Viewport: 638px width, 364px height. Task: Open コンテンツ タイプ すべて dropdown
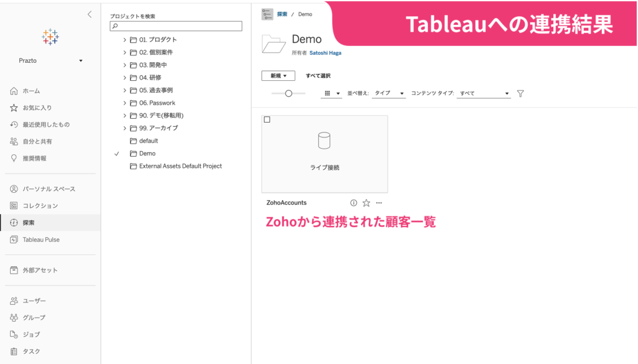483,93
